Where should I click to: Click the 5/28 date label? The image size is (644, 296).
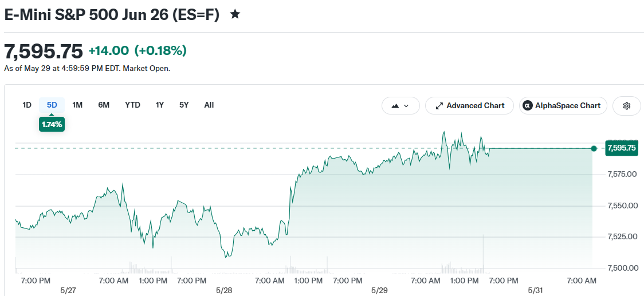click(x=224, y=290)
